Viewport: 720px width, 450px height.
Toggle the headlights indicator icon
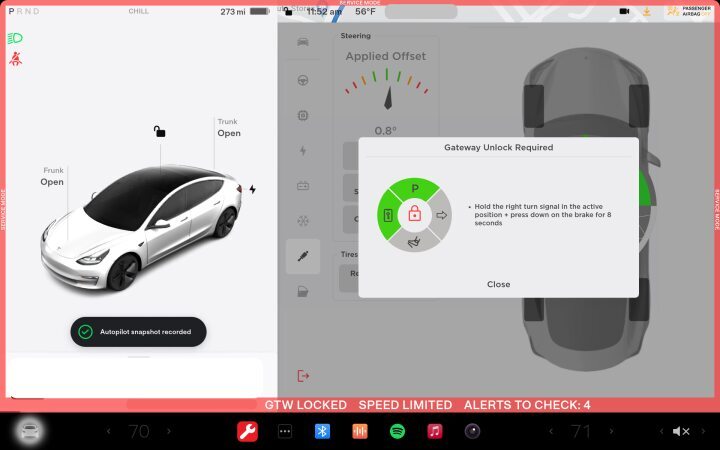(x=15, y=38)
